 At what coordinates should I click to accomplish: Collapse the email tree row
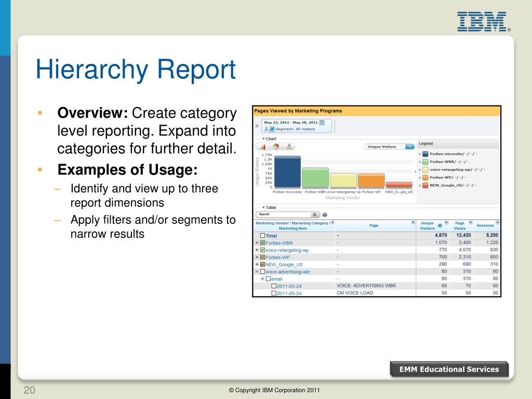262,279
